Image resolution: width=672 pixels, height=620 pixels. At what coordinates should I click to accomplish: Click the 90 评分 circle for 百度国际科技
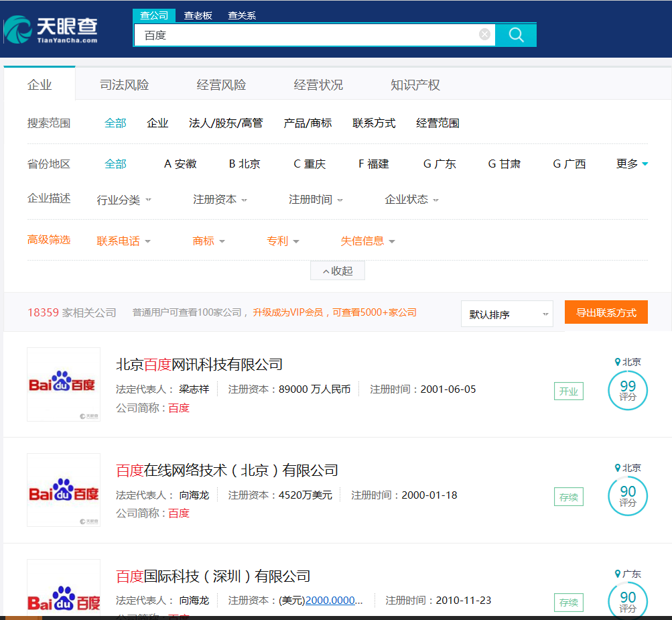click(627, 601)
